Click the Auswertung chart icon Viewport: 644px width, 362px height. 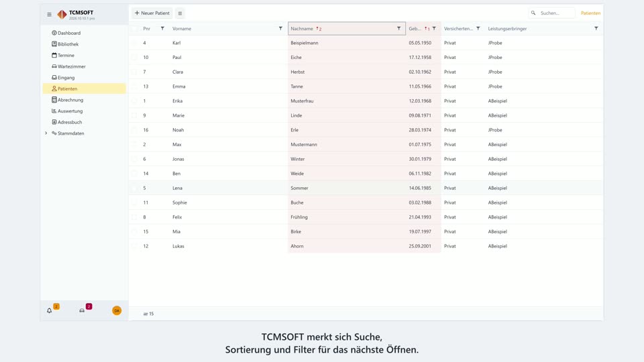54,111
